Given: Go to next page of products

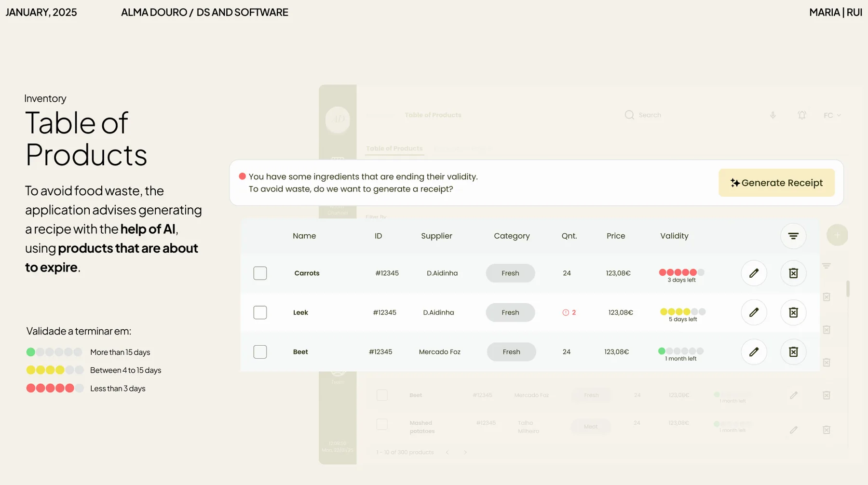Looking at the screenshot, I should click(x=465, y=452).
